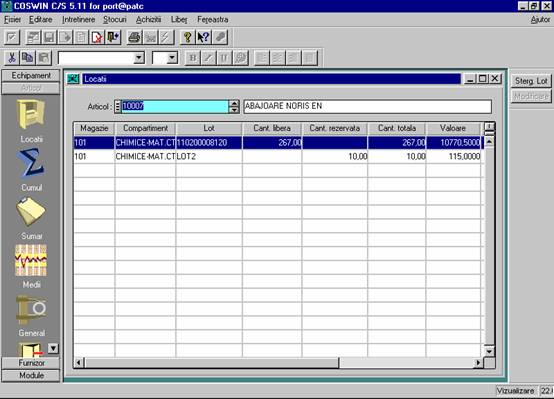The image size is (554, 399).
Task: Select lot cell 110200008120
Action: [209, 143]
